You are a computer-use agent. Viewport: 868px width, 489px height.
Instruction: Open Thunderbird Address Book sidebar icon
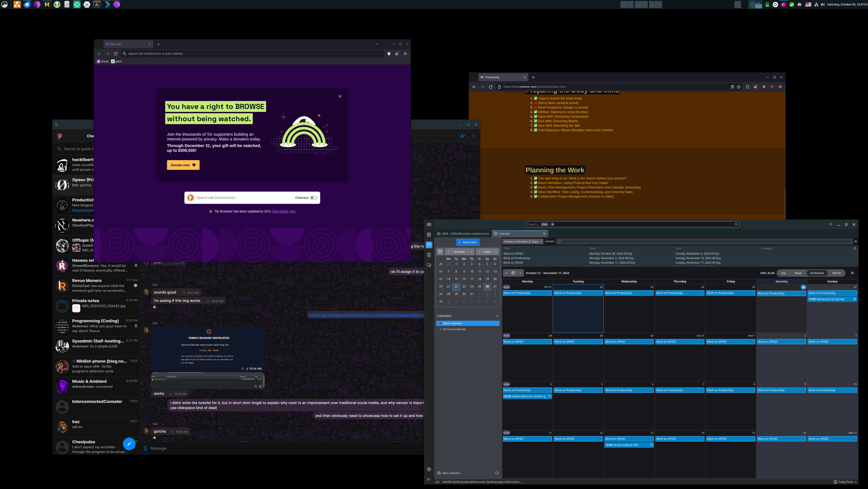click(429, 235)
